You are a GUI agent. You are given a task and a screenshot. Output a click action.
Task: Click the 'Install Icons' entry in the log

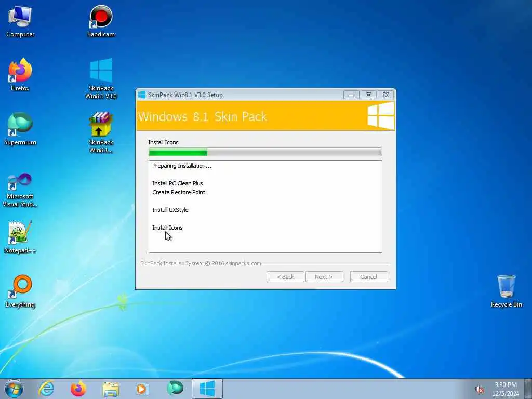[167, 228]
